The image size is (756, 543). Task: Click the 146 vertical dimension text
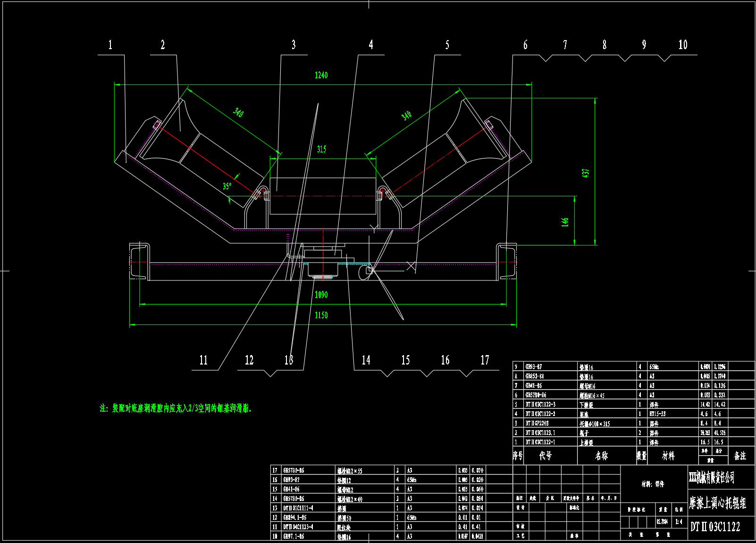click(565, 221)
